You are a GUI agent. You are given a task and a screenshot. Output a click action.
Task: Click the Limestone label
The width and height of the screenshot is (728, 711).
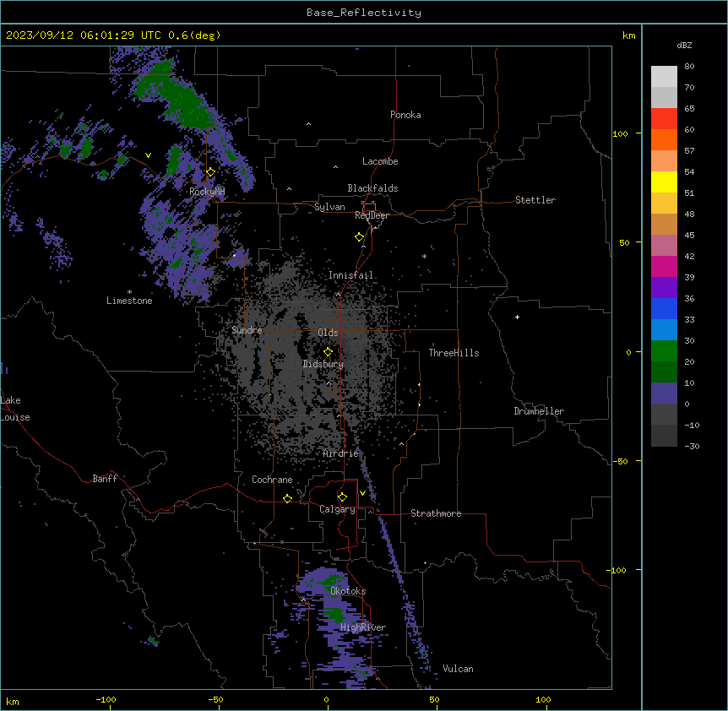(x=129, y=301)
